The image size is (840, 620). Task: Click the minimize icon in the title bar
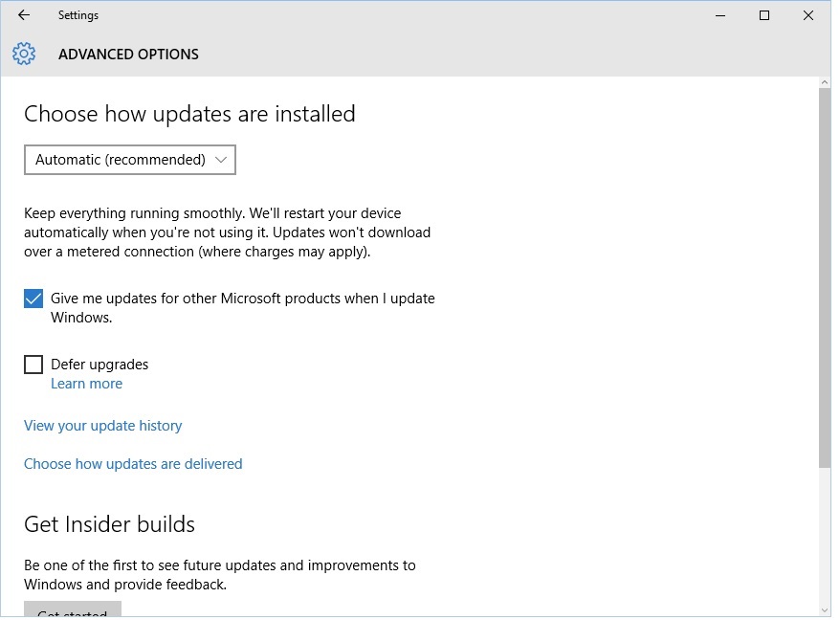718,15
